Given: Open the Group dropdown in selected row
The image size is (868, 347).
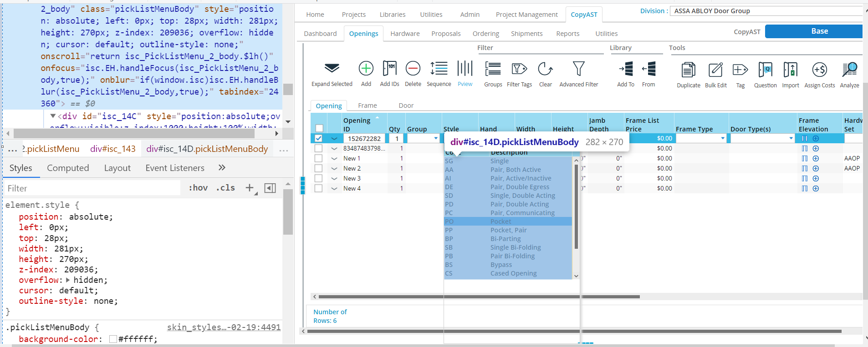Looking at the screenshot, I should (x=436, y=138).
